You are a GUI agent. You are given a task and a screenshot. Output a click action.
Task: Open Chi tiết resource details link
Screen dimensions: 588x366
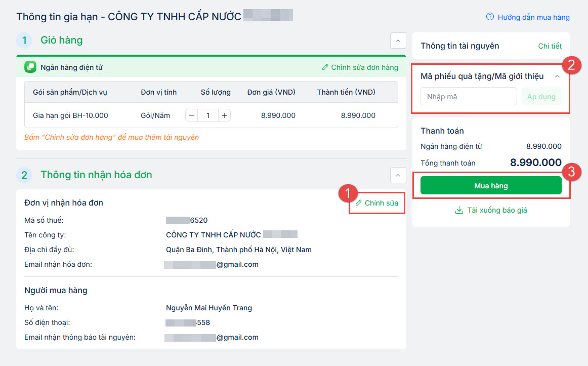click(550, 46)
